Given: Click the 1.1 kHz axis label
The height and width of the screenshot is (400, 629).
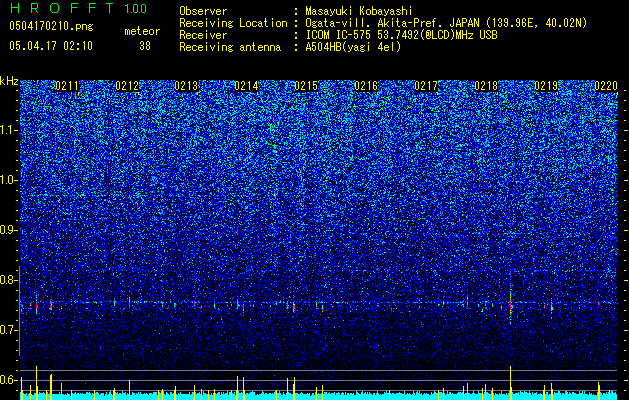Looking at the screenshot, I should pyautogui.click(x=9, y=130).
